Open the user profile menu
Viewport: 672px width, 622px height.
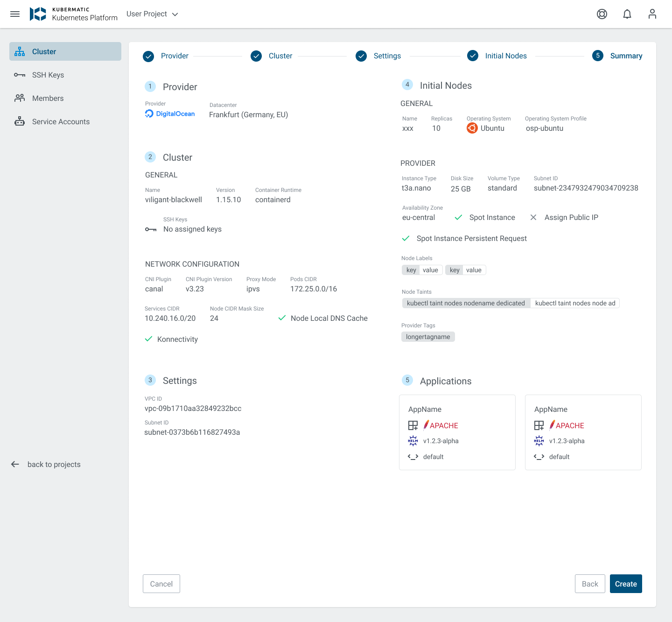pos(652,14)
